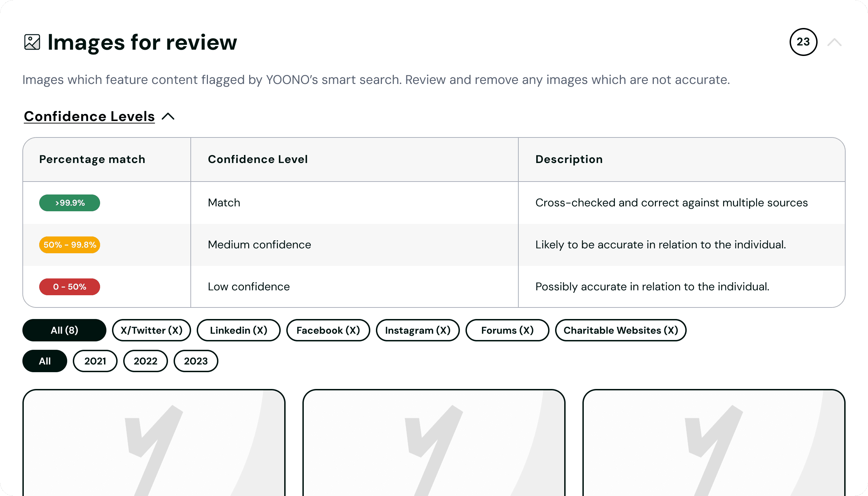Click the red 0 - 50% badge
This screenshot has width=868, height=496.
click(70, 287)
